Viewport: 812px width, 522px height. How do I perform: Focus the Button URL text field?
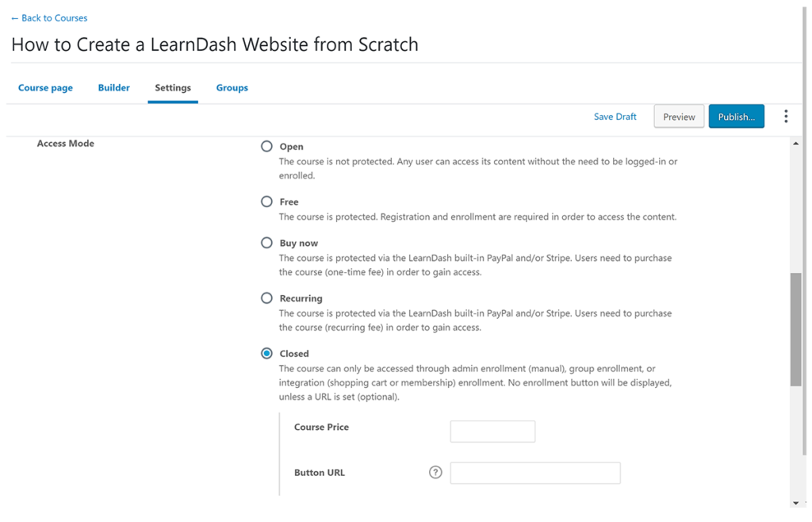click(x=535, y=474)
